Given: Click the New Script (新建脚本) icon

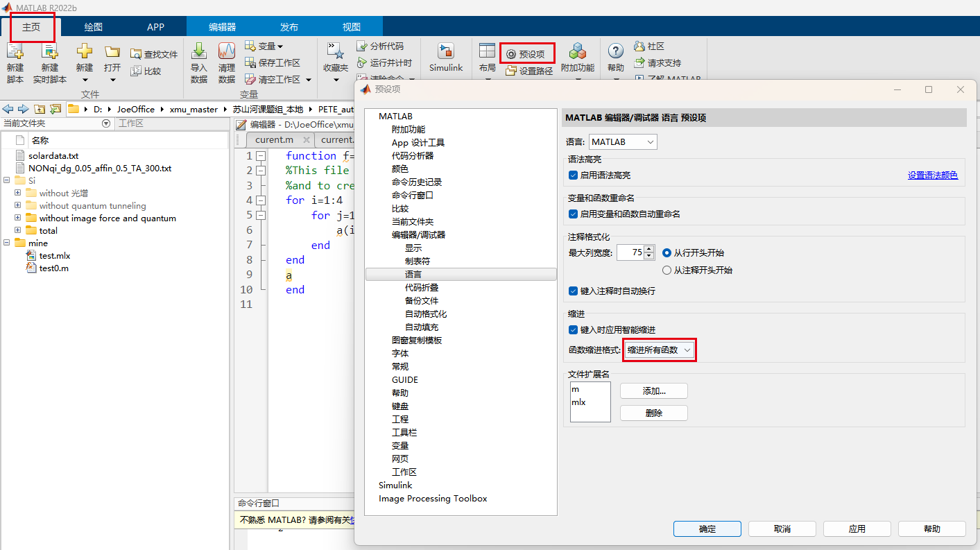Looking at the screenshot, I should click(x=15, y=51).
